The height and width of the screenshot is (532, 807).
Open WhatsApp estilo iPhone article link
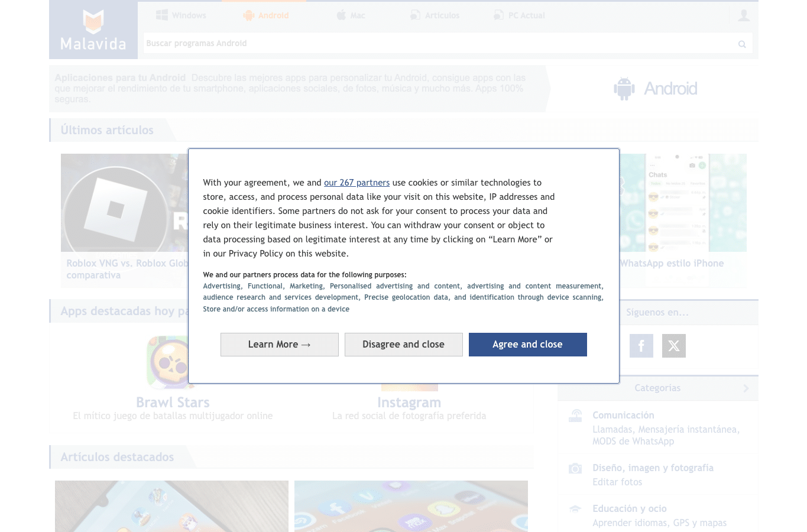tap(672, 264)
